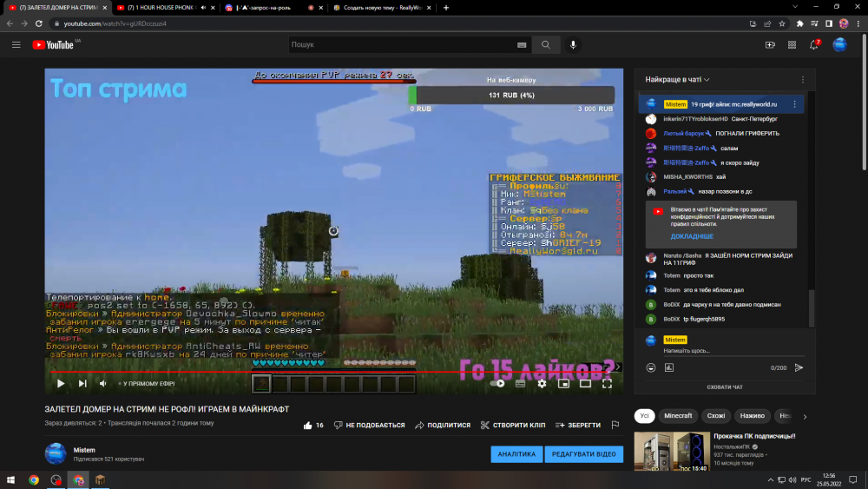Create a poll icon in chat

(669, 367)
